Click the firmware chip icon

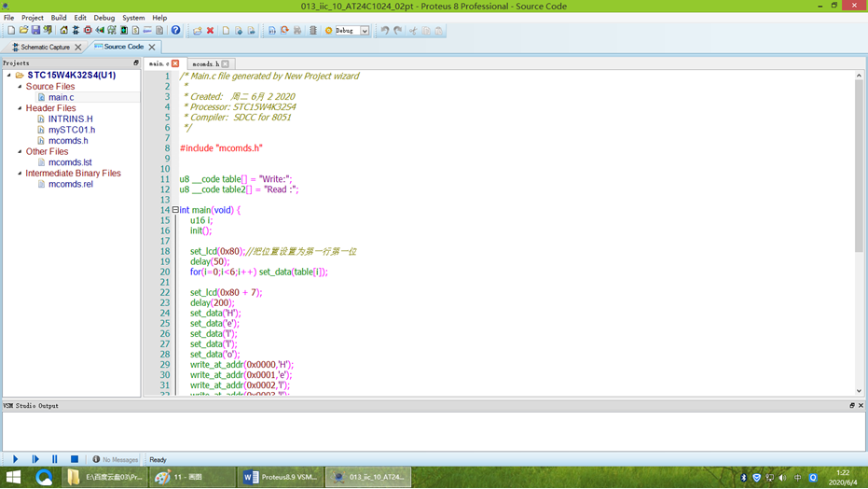312,31
